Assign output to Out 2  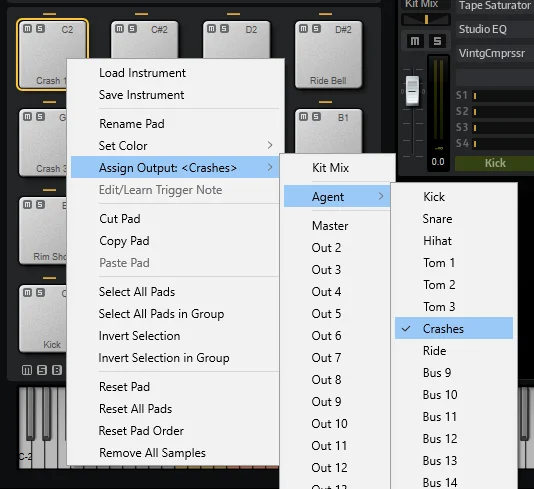point(337,248)
